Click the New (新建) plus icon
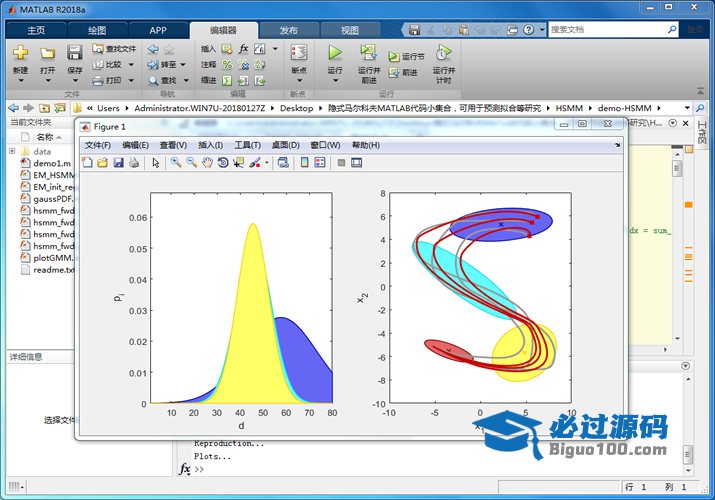The image size is (715, 500). (20, 52)
